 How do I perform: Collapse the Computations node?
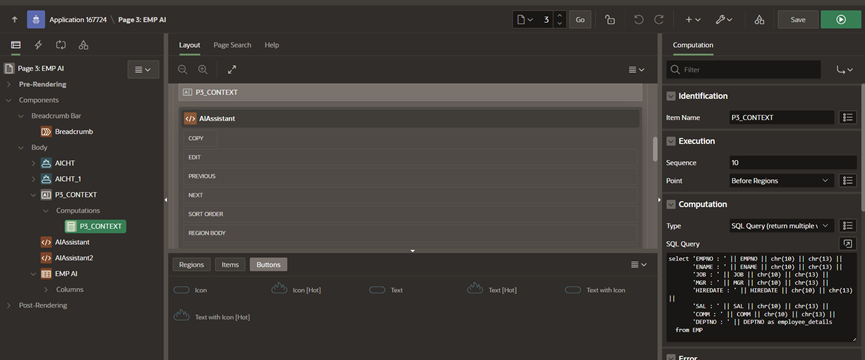(46, 211)
